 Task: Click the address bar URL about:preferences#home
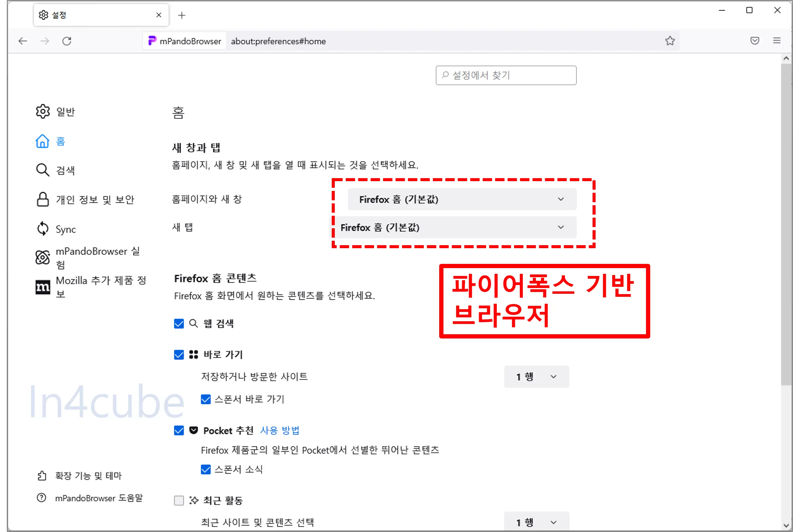[x=278, y=41]
